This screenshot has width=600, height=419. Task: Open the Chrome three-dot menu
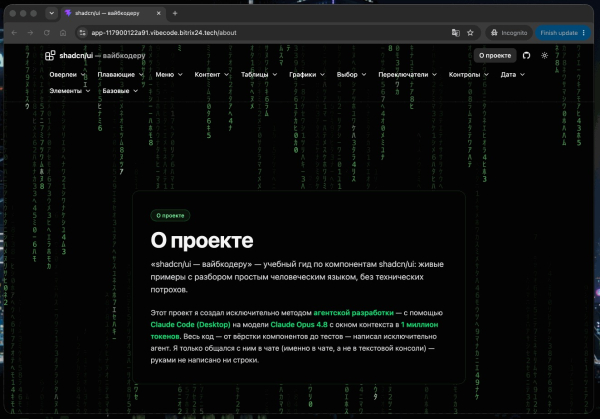584,33
